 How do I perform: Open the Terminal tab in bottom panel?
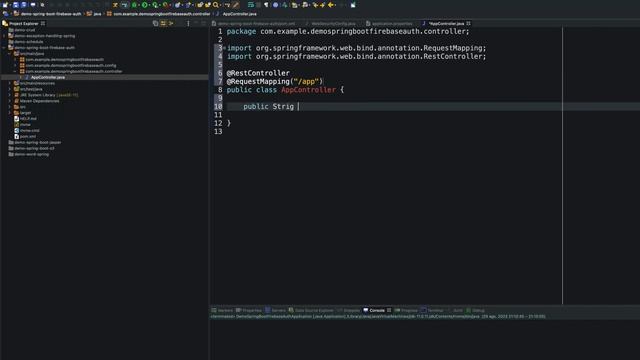pos(432,311)
